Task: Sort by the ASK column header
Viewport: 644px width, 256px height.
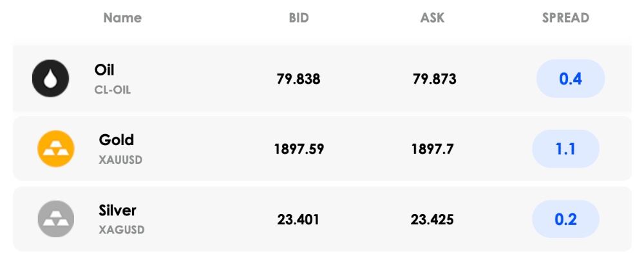Action: tap(433, 17)
